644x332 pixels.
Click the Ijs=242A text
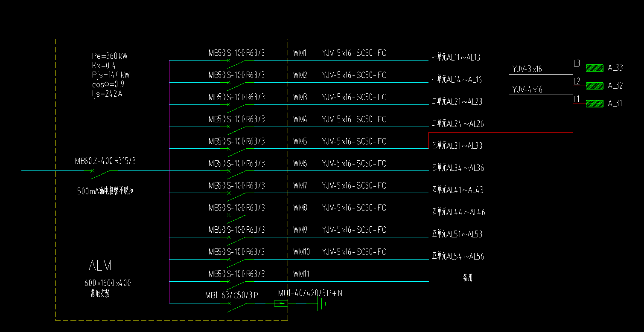click(107, 94)
